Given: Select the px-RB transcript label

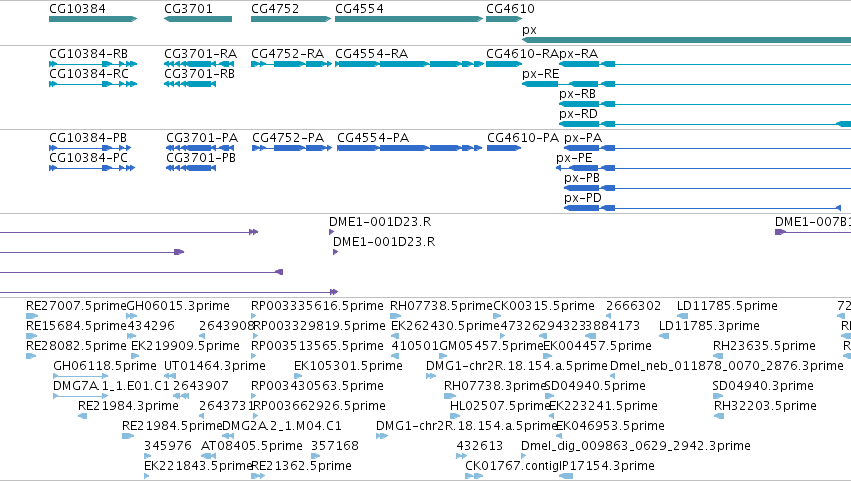Looking at the screenshot, I should click(577, 94).
